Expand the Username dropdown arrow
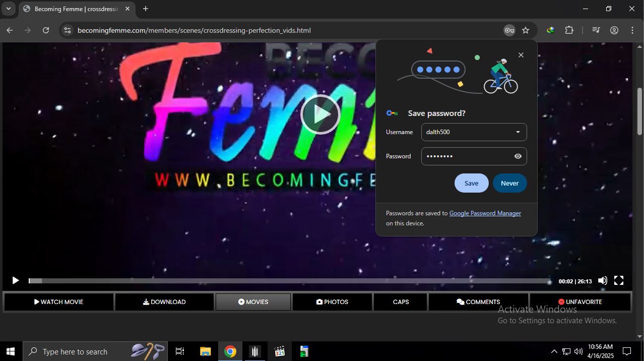644x361 pixels. point(518,132)
